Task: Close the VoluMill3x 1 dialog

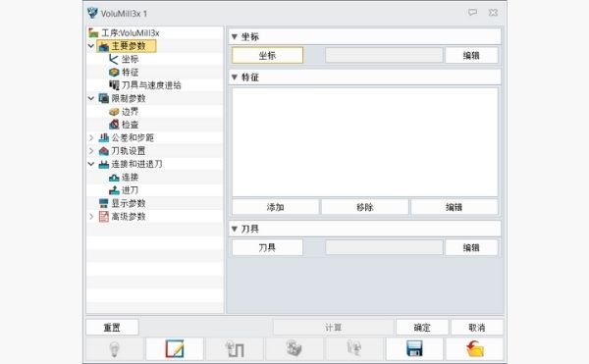Action: click(x=493, y=13)
